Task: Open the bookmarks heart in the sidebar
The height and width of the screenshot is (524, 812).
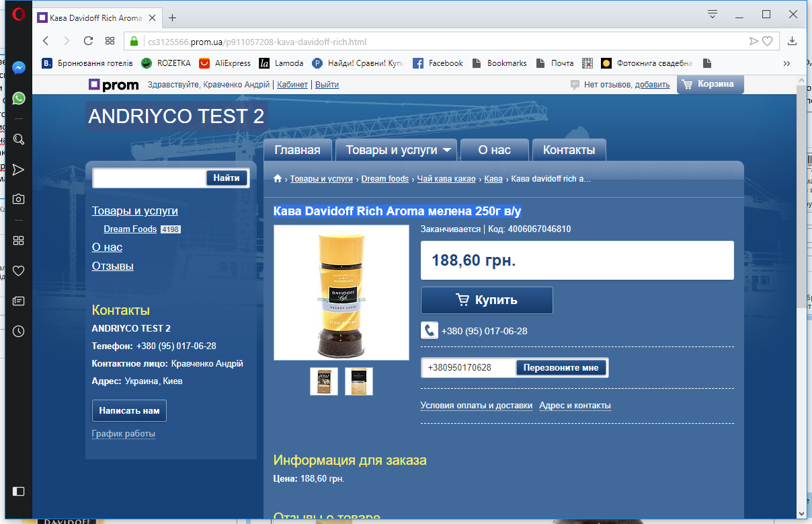Action: [19, 270]
